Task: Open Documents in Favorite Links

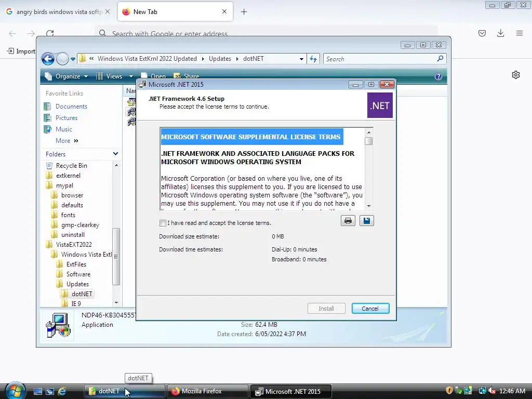Action: pos(71,106)
